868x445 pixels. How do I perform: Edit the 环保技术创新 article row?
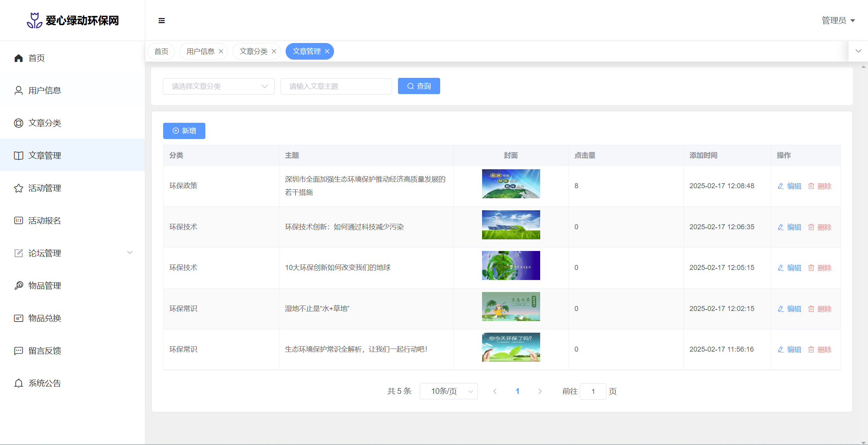790,227
